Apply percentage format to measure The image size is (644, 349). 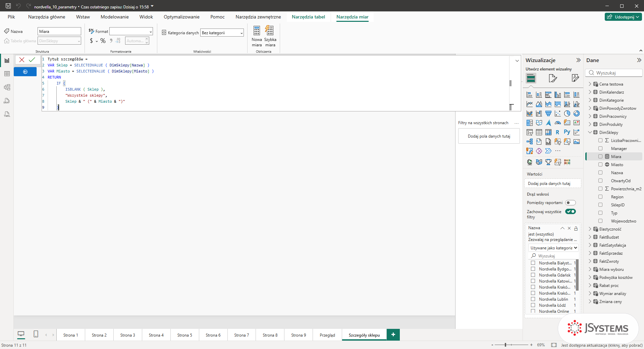pyautogui.click(x=103, y=41)
